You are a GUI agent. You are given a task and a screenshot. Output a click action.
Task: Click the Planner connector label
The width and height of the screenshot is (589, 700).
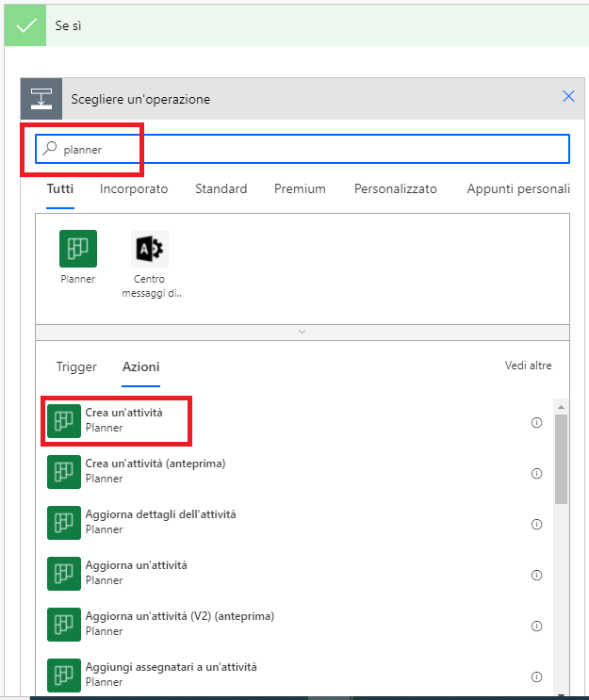coord(78,279)
